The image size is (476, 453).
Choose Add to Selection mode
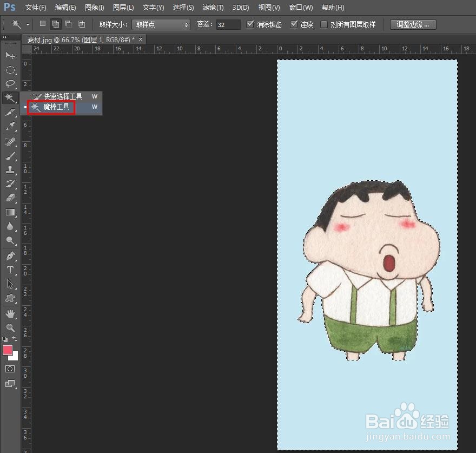pyautogui.click(x=55, y=24)
